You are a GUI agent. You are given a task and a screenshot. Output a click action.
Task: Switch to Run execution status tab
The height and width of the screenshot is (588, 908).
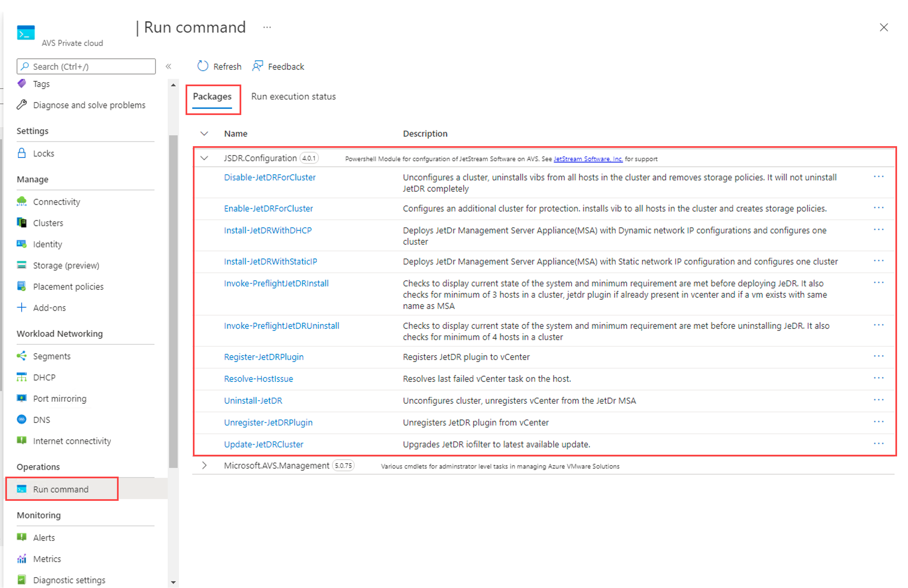pyautogui.click(x=293, y=96)
